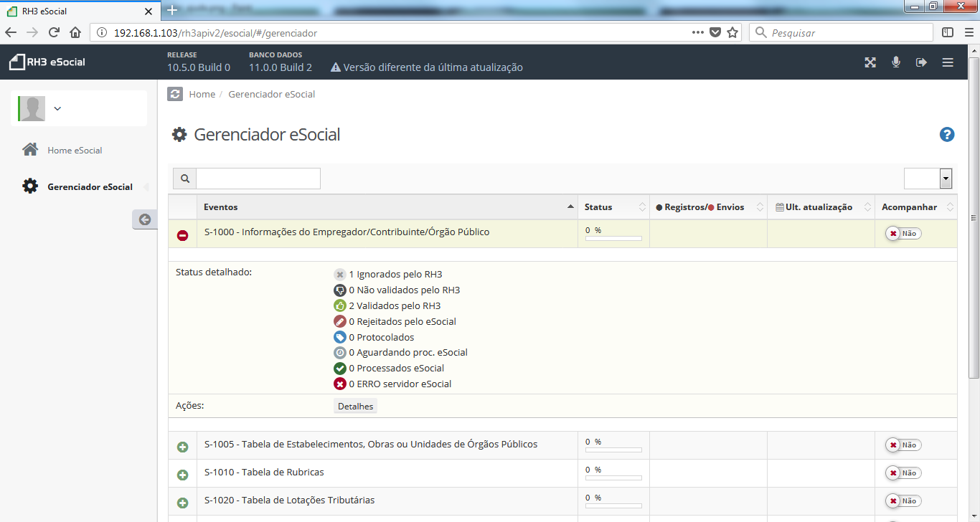Expand the S-1005 Tabela de Estabelecimentos row

point(182,447)
